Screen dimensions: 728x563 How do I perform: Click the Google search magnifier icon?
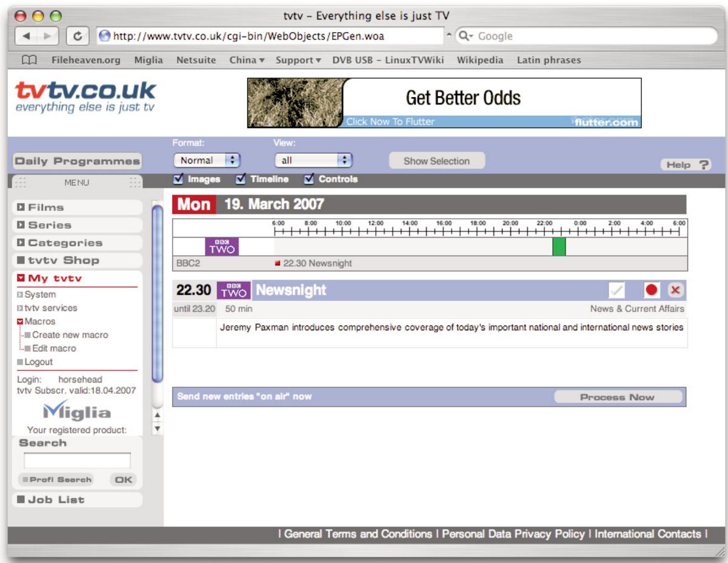[x=464, y=36]
